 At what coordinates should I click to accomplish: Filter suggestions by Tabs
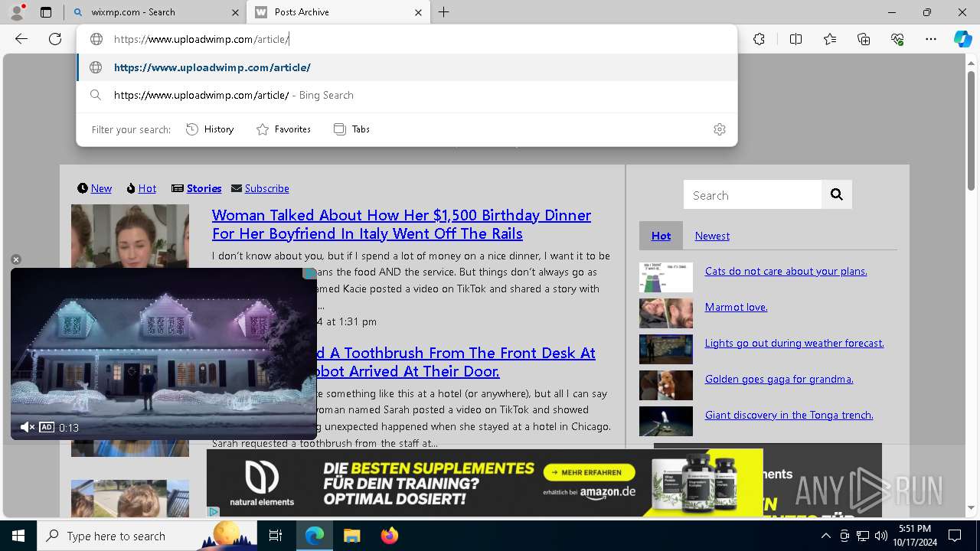(x=351, y=129)
